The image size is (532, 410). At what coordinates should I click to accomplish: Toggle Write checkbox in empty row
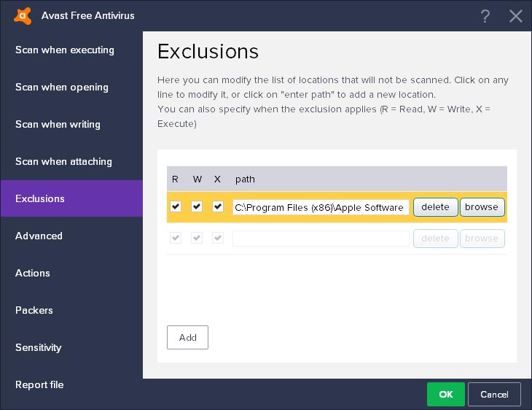coord(197,238)
